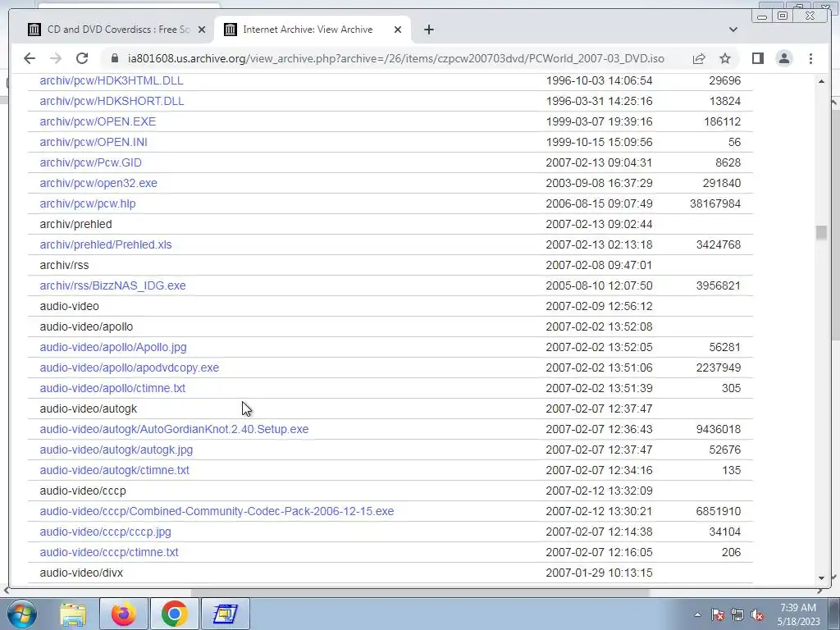View audio-video/cccp/cccp.jpg image
Viewport: 840px width, 630px height.
[x=106, y=532]
